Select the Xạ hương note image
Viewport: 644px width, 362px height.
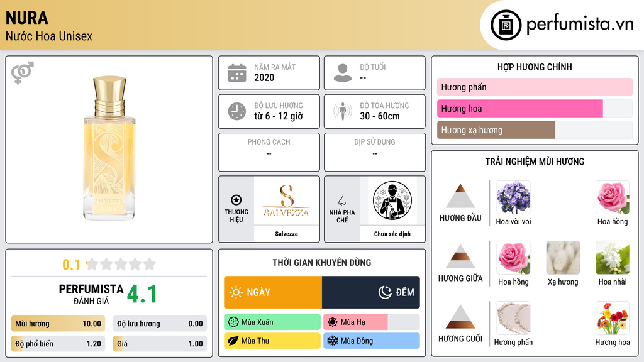(563, 258)
